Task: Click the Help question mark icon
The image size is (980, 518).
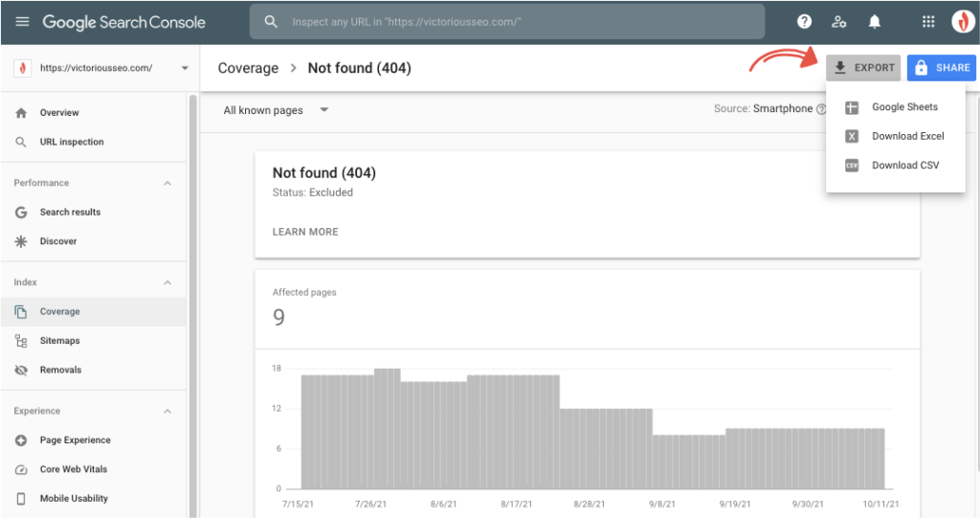Action: coord(804,21)
